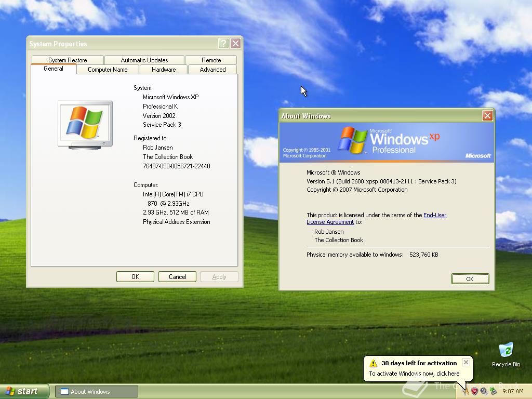The width and height of the screenshot is (532, 399).
Task: Switch to Computer Name tab
Action: coord(108,69)
